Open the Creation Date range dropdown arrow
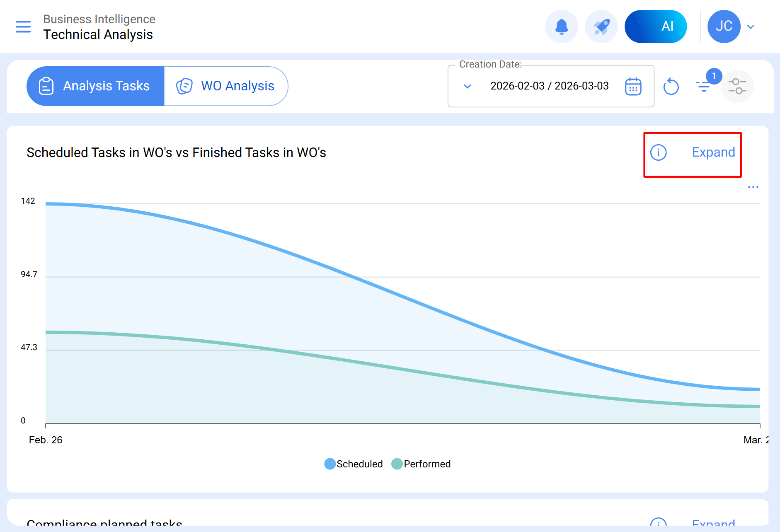Screen dimensions: 780x532 pos(468,87)
